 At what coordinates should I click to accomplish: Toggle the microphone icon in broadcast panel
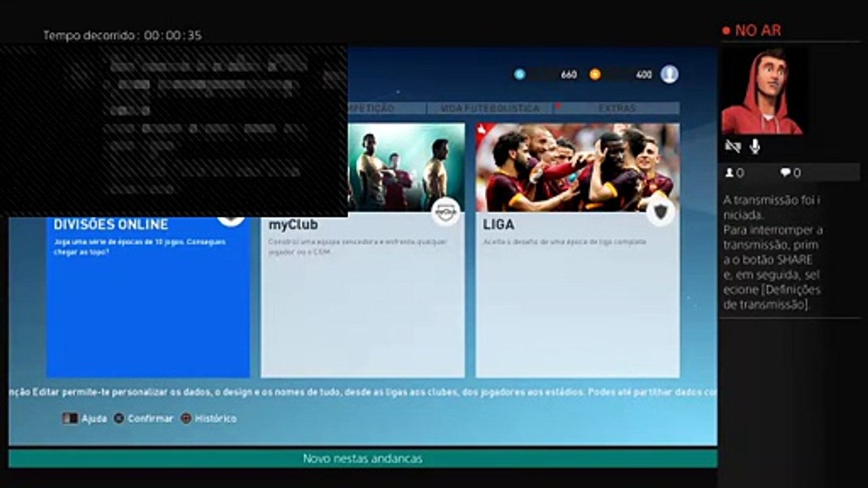(755, 146)
